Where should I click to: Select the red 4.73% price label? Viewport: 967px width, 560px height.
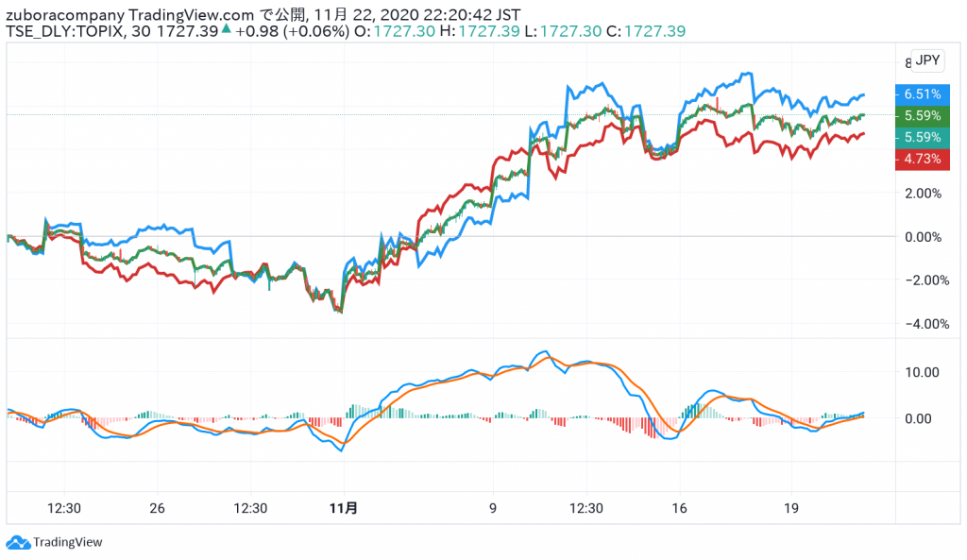[922, 159]
